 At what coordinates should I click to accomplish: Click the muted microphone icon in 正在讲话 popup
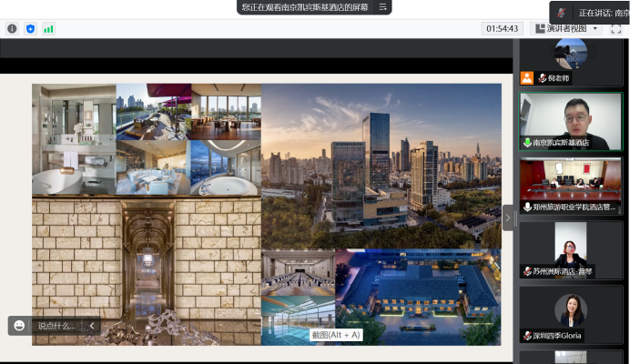tap(562, 13)
